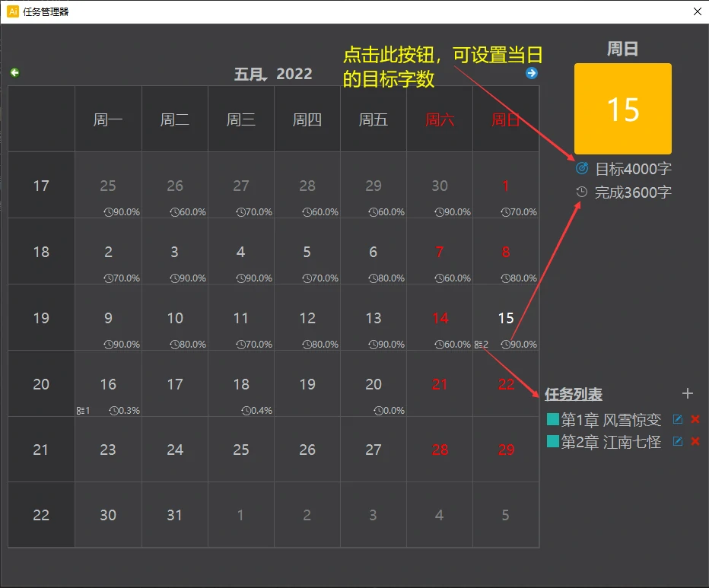Select May 30 in the calendar
This screenshot has width=709, height=588.
(x=108, y=515)
